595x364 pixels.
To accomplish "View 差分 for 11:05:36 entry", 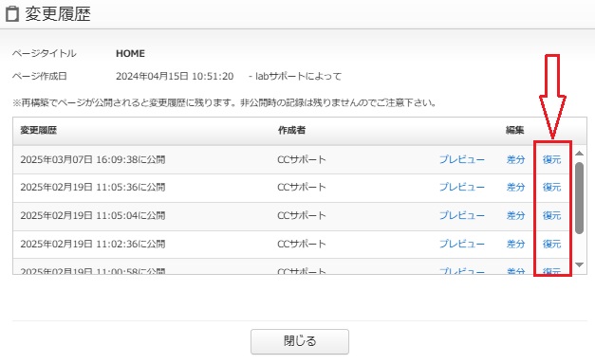I will pyautogui.click(x=515, y=188).
